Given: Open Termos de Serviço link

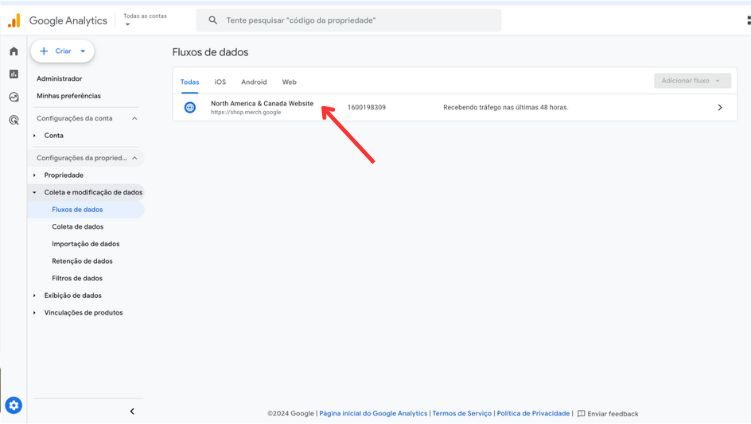Looking at the screenshot, I should coord(462,413).
